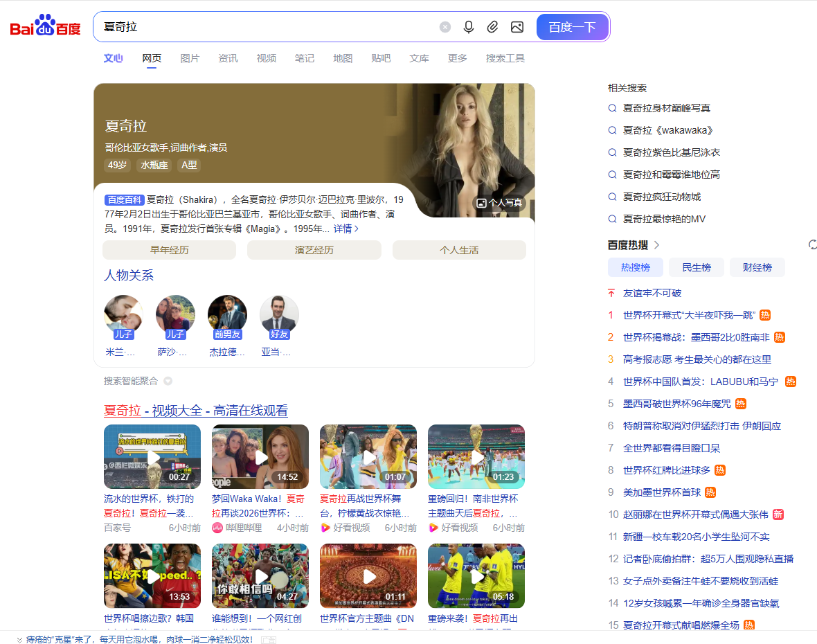The width and height of the screenshot is (817, 644).
Task: Open the 贴吧 tab
Action: (x=381, y=58)
